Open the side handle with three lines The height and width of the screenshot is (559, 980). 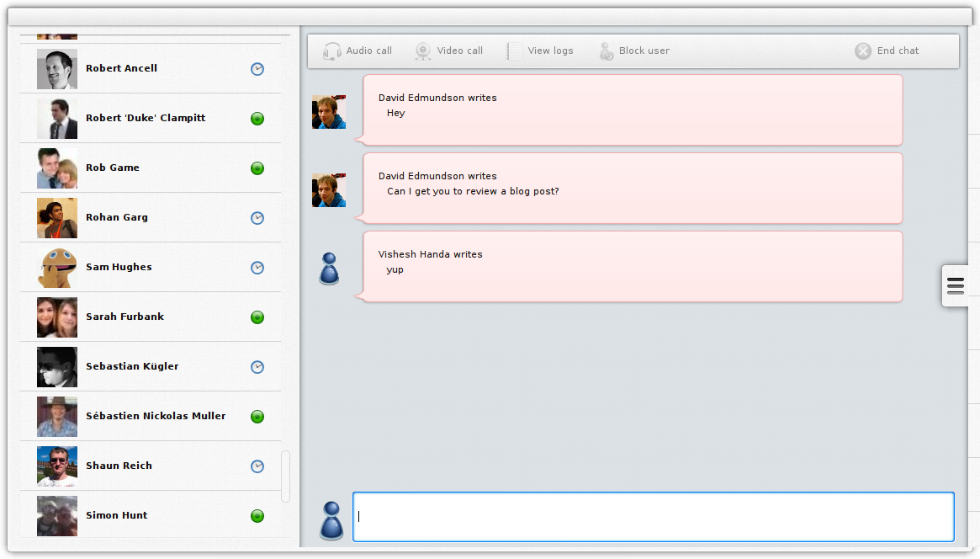[x=955, y=285]
